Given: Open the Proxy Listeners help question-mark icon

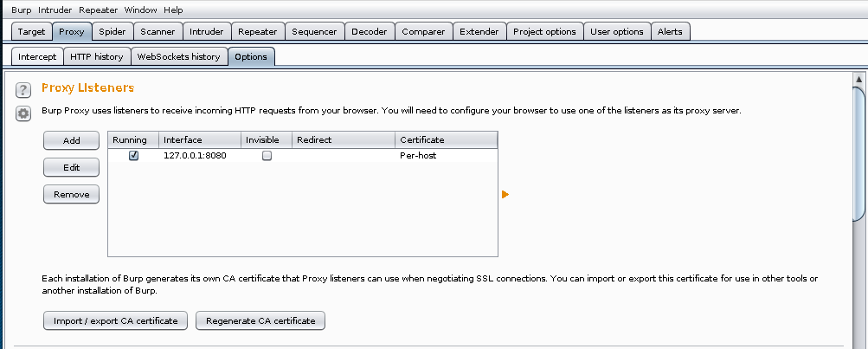Looking at the screenshot, I should click(23, 90).
